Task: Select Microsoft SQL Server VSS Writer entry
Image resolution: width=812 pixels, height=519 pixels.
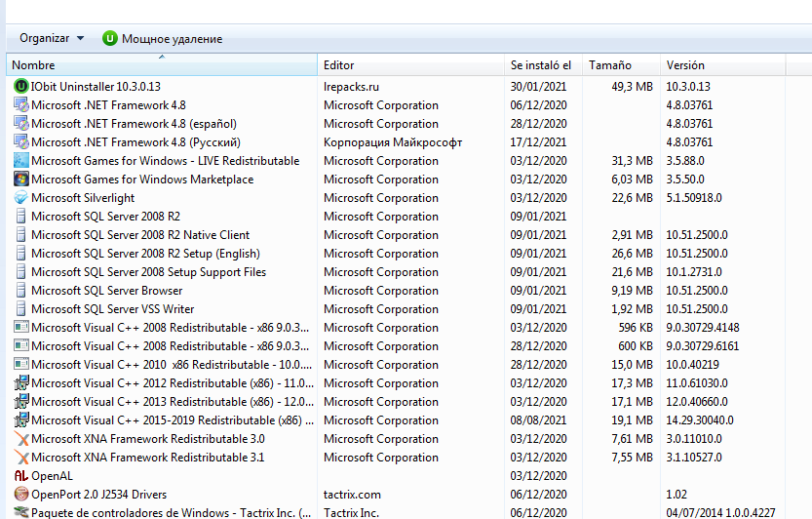Action: pos(113,309)
